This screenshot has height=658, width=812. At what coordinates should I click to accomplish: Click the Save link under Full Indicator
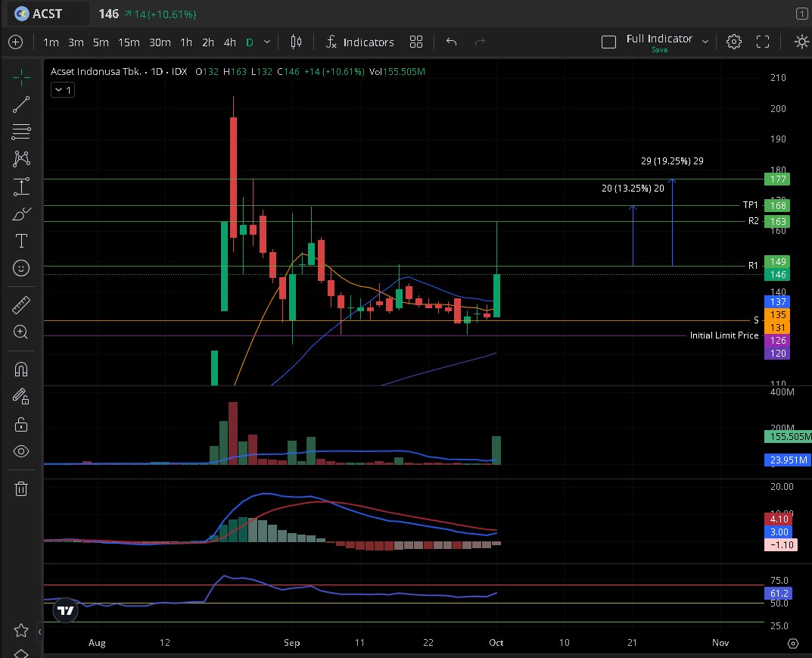(659, 50)
